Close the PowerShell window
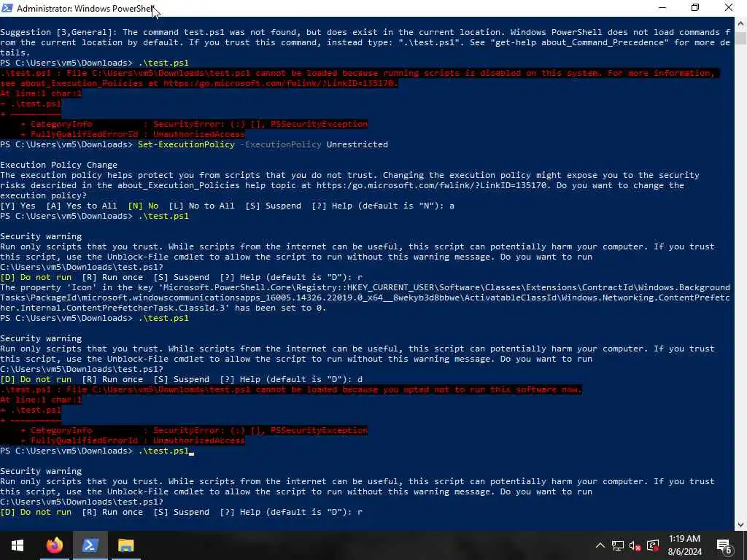The width and height of the screenshot is (747, 560). pyautogui.click(x=729, y=8)
